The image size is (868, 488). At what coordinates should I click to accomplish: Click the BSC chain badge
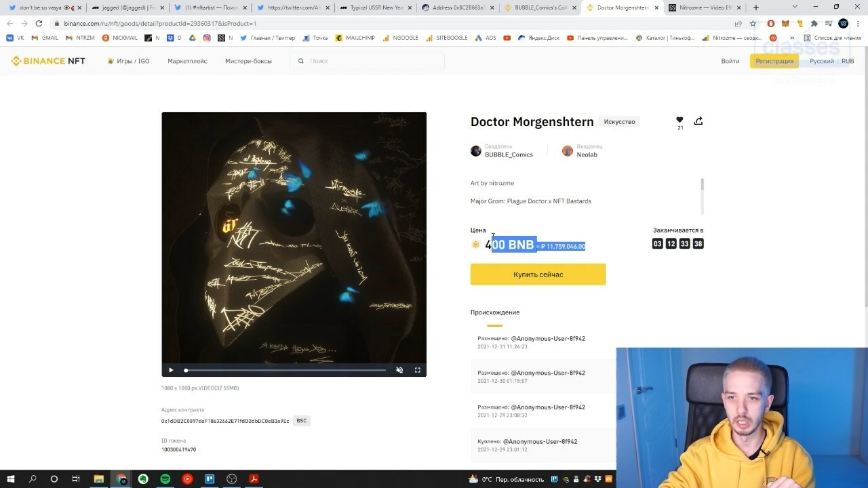[x=302, y=421]
